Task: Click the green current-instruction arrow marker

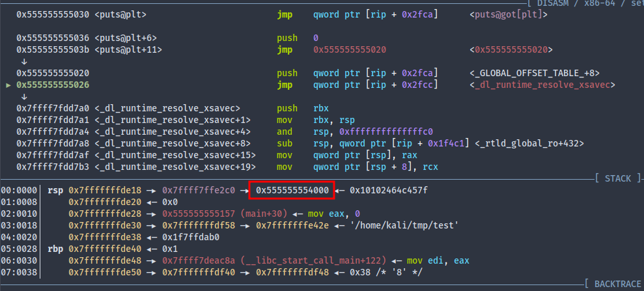Action: pos(8,85)
